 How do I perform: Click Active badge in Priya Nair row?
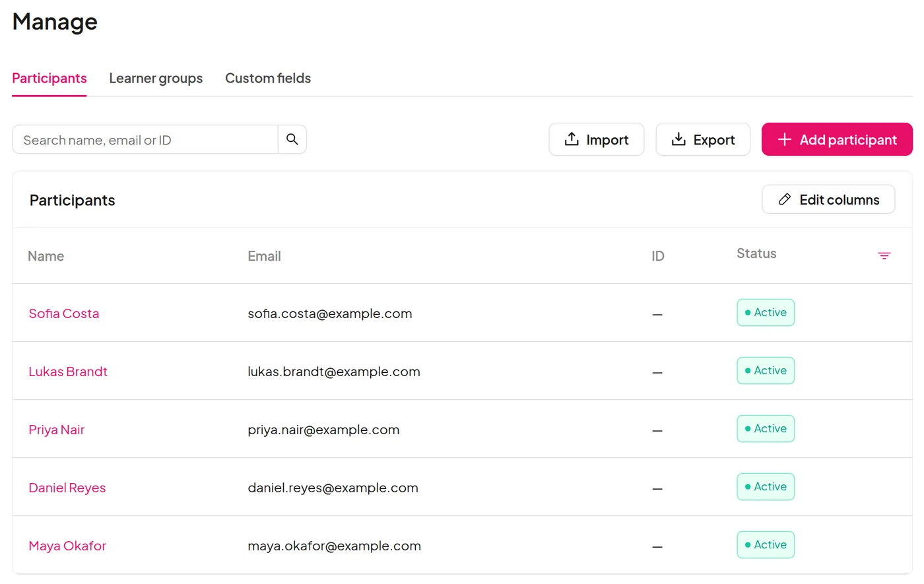766,428
